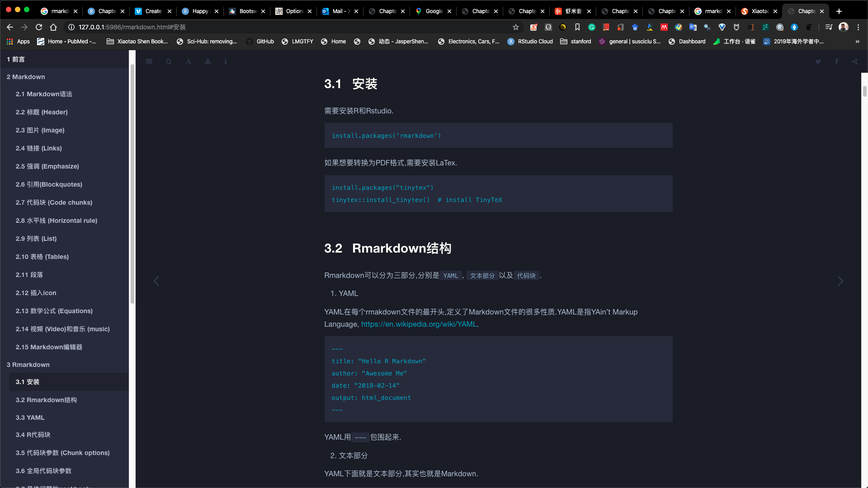This screenshot has width=868, height=488.
Task: Open the share options icon
Action: (854, 61)
